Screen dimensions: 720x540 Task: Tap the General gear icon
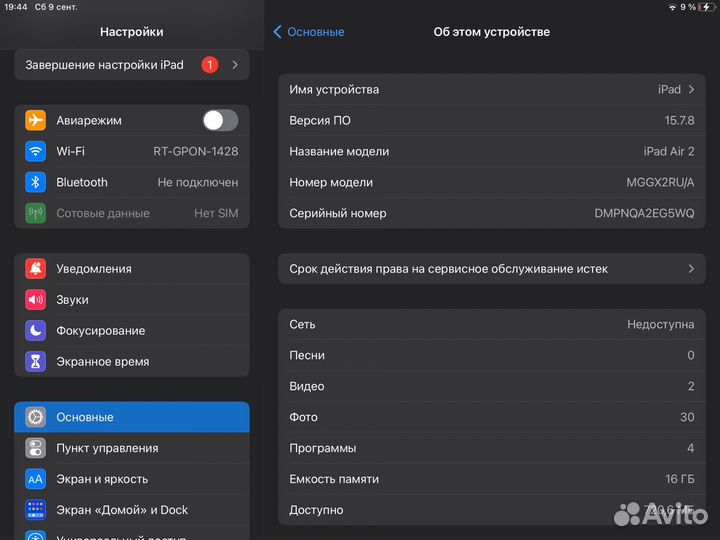35,417
